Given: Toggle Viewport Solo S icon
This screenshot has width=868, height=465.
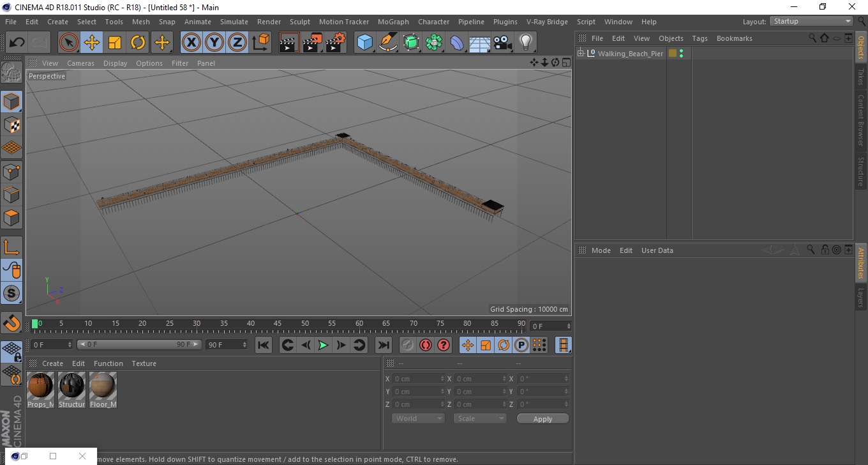Looking at the screenshot, I should 11,293.
